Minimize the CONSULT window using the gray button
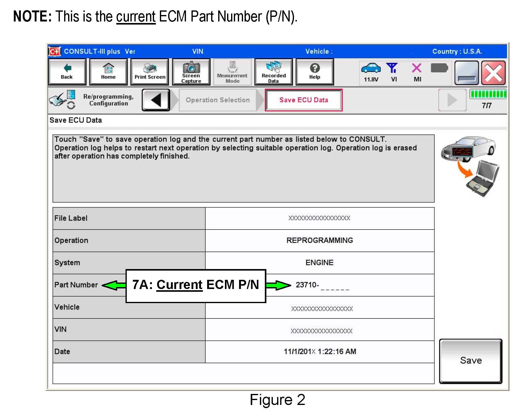Viewport: 522px width, 420px height. pyautogui.click(x=466, y=73)
